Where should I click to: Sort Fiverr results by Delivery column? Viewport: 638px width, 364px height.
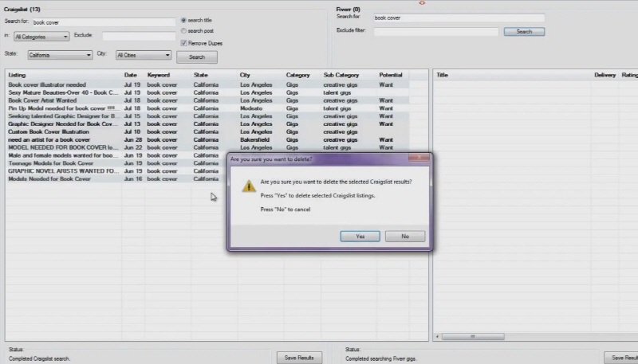tap(605, 75)
